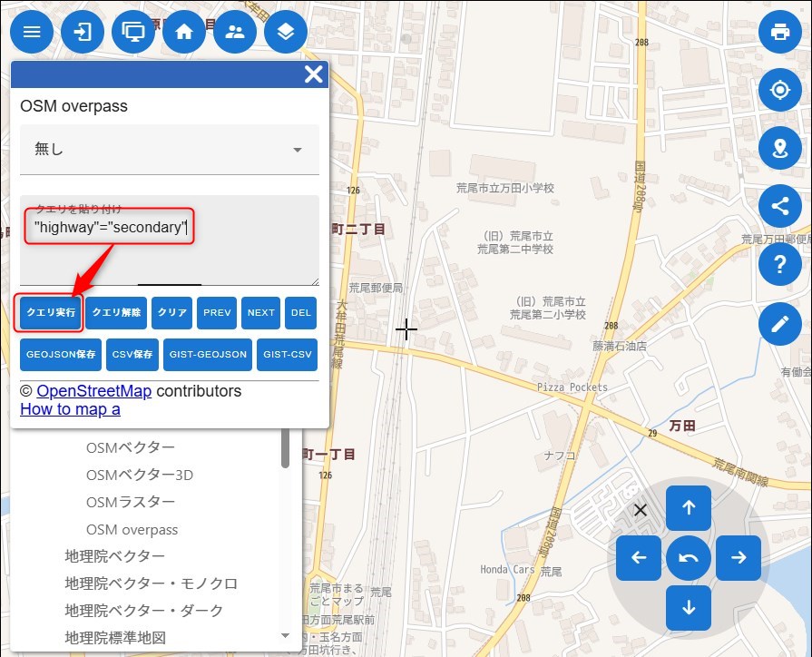
Task: Open the OpenStreetMap link
Action: pyautogui.click(x=93, y=391)
